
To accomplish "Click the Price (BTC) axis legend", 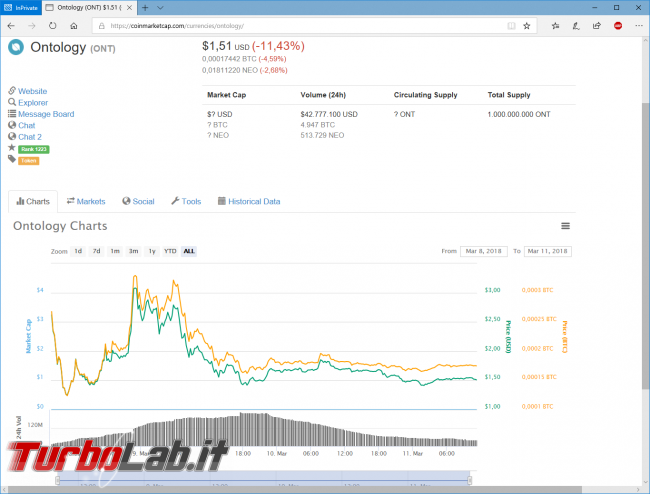I will pos(564,337).
